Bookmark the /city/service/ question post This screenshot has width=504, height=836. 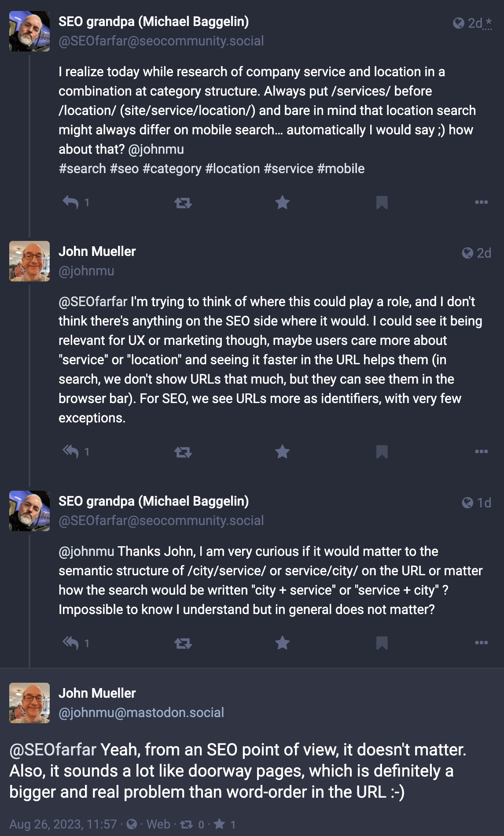point(382,643)
